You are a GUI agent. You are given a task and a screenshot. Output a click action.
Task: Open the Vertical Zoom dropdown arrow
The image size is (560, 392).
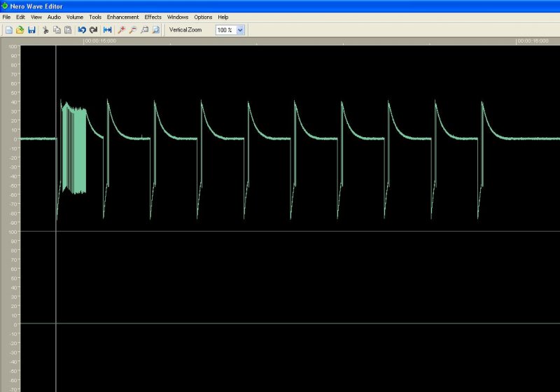(240, 30)
